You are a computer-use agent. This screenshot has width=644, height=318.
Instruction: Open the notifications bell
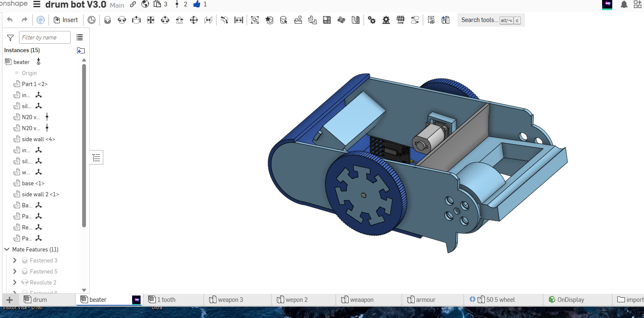[x=624, y=5]
